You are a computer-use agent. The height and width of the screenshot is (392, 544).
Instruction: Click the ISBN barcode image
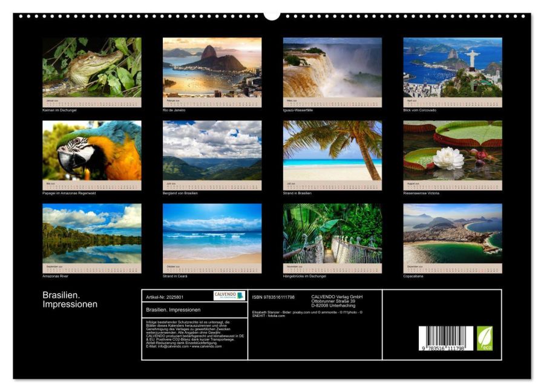446,339
